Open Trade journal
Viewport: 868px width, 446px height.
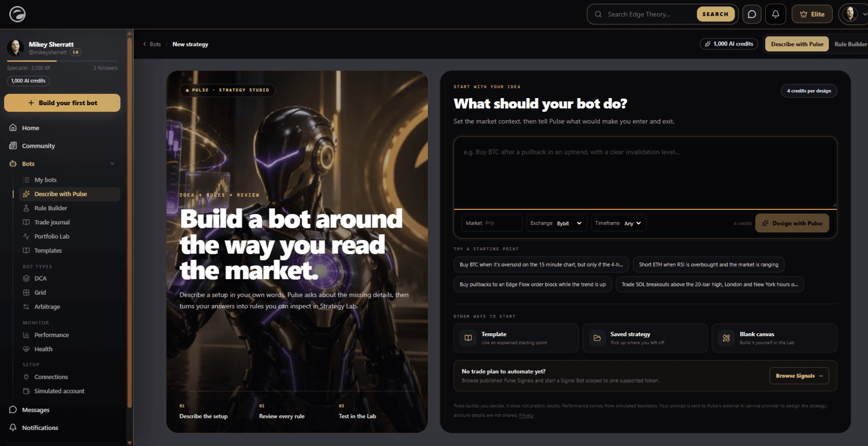click(x=52, y=222)
